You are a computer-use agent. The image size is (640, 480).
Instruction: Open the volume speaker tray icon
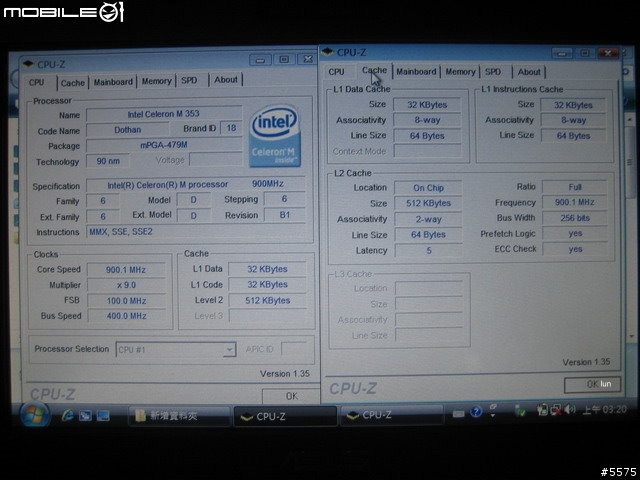point(570,409)
